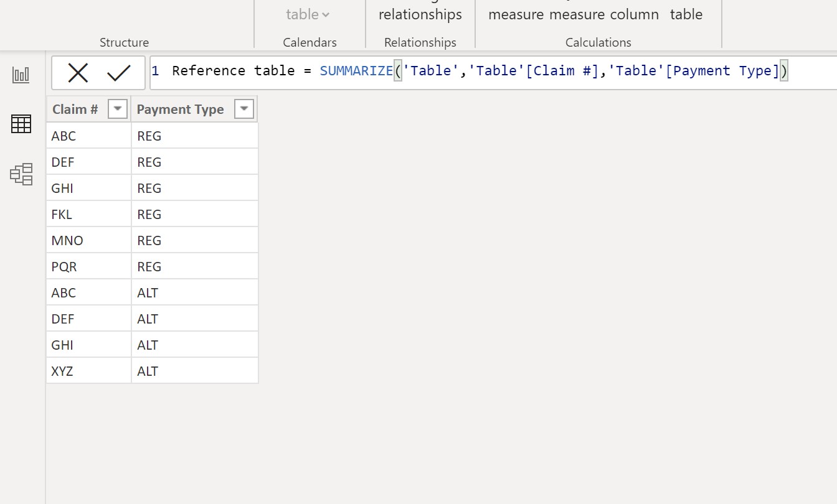
Task: Click the Relationships group label
Action: point(420,42)
